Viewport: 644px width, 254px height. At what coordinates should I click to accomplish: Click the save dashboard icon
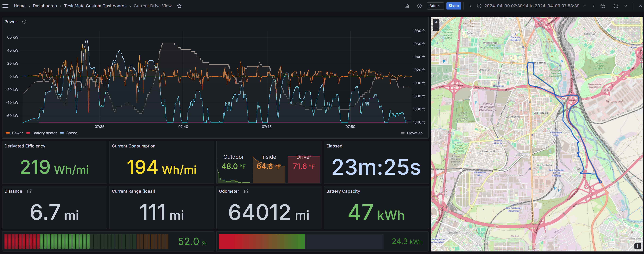[x=406, y=6]
